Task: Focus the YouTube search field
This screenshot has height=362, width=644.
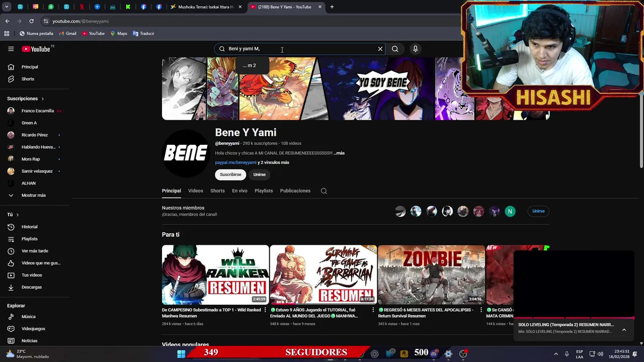Action: (299, 49)
